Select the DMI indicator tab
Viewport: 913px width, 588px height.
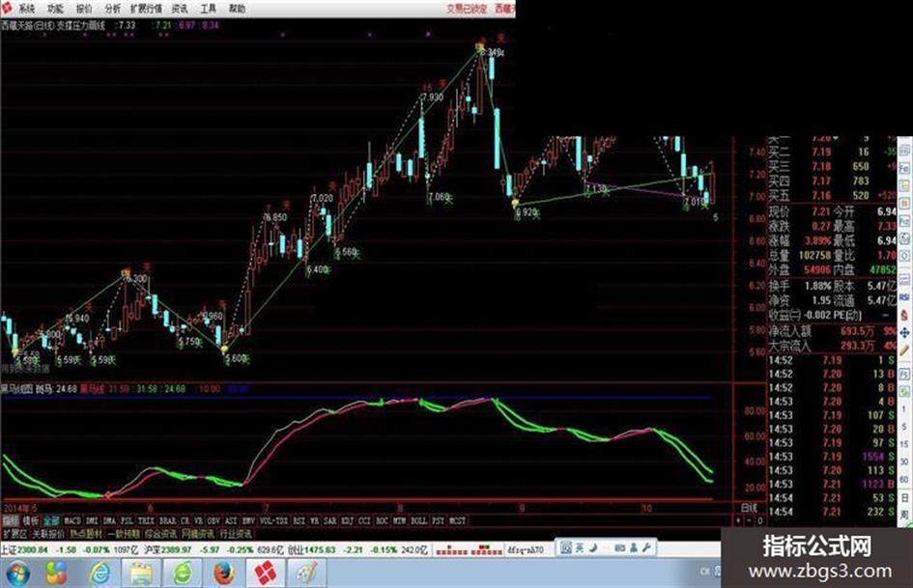tap(92, 520)
